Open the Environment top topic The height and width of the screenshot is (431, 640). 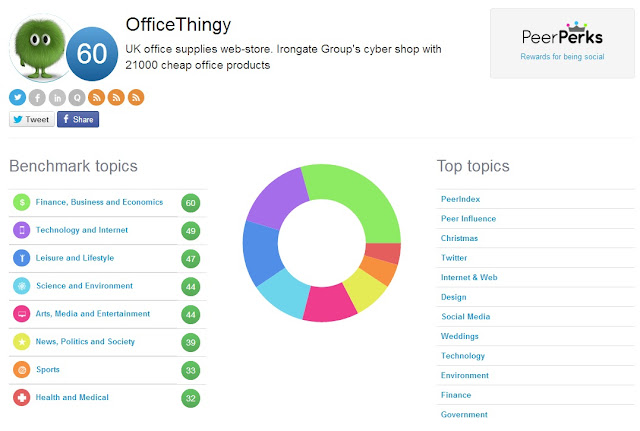464,375
